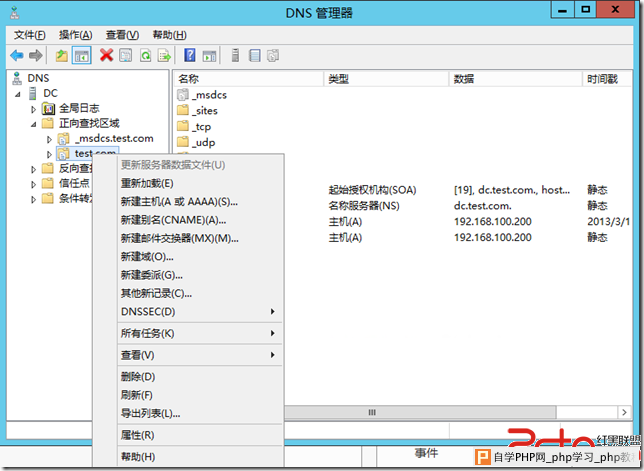
Task: Choose 新建委派(G)... from context menu
Action: pyautogui.click(x=200, y=275)
